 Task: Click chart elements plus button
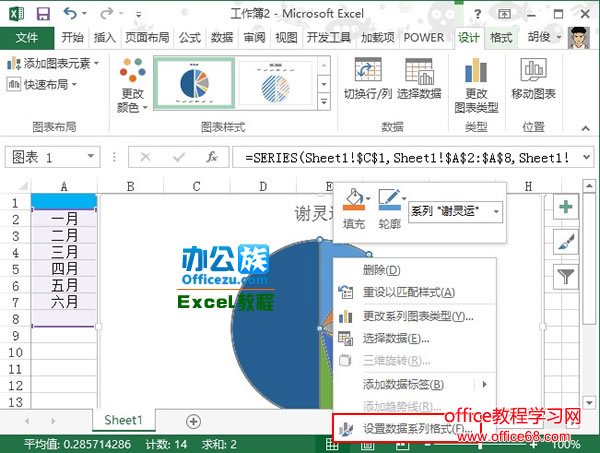click(x=565, y=207)
